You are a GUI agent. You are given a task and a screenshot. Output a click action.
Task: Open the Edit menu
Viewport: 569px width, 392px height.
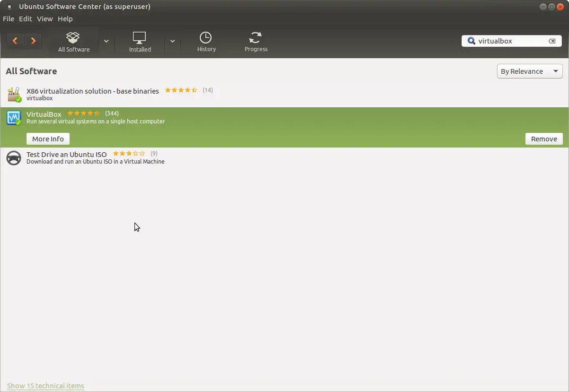[x=26, y=19]
